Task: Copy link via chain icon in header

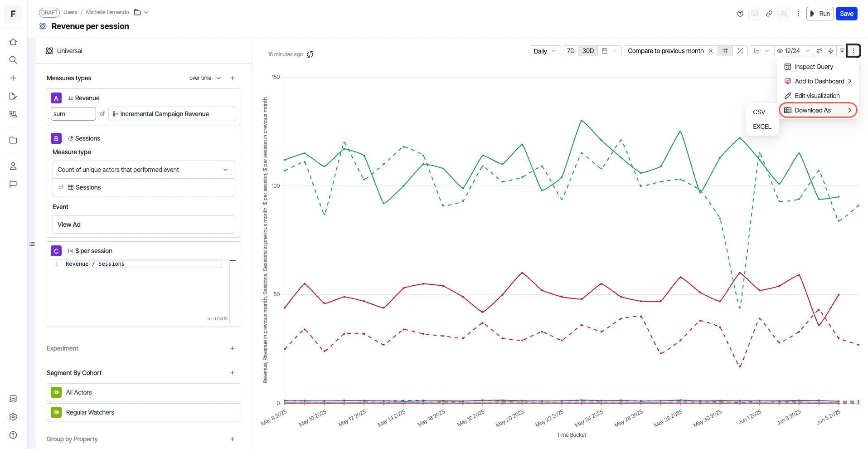Action: pyautogui.click(x=769, y=14)
